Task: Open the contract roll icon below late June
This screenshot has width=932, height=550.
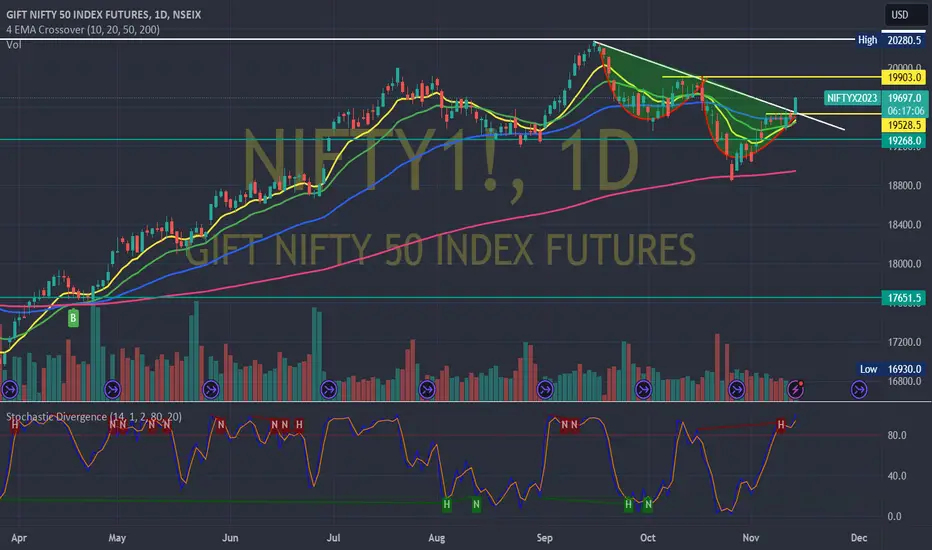Action: pos(329,389)
